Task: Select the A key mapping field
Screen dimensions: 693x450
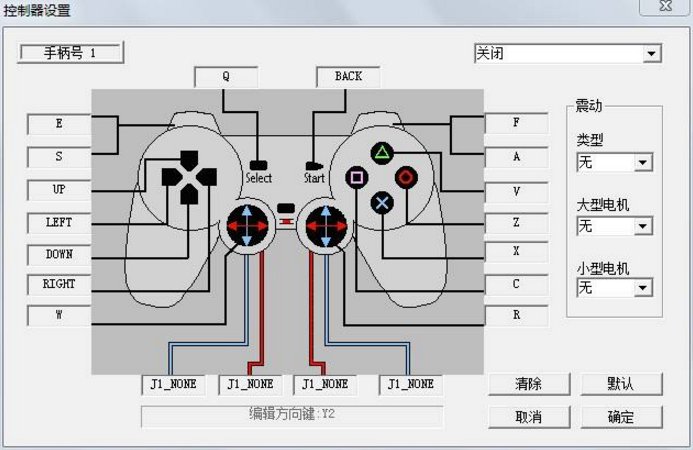Action: point(516,157)
